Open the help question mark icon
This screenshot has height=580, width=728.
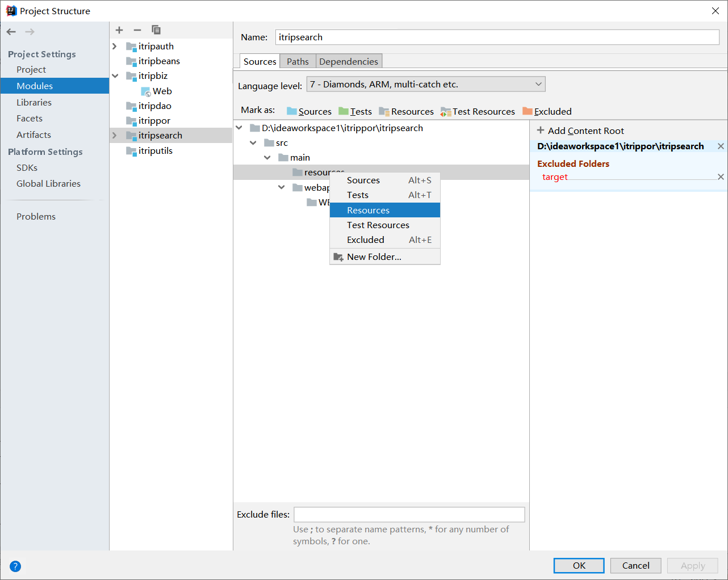pos(15,566)
